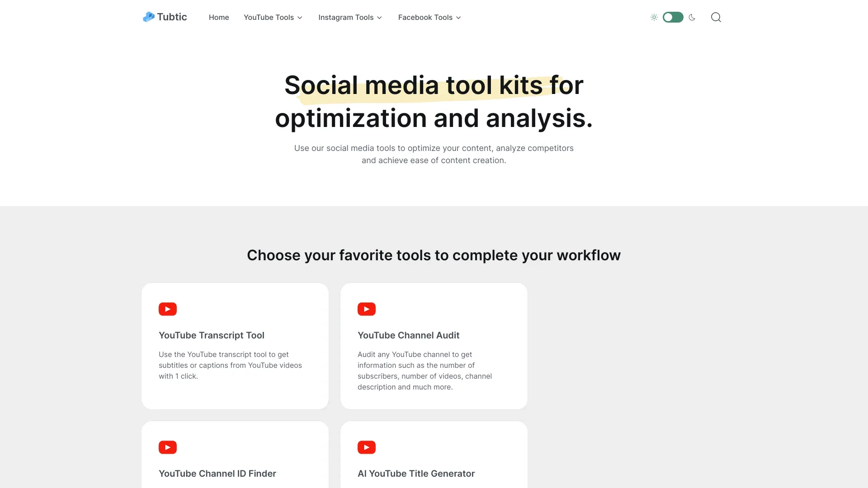Click the YouTube Channel Audit icon
Screen dimensions: 868x488
click(x=366, y=308)
